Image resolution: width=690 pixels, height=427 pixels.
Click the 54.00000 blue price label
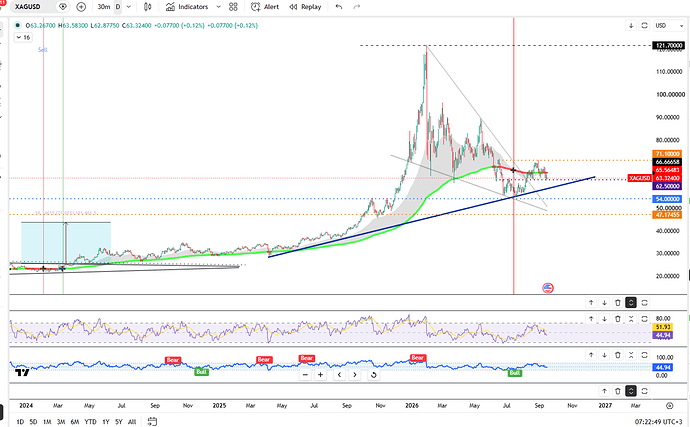(x=667, y=199)
